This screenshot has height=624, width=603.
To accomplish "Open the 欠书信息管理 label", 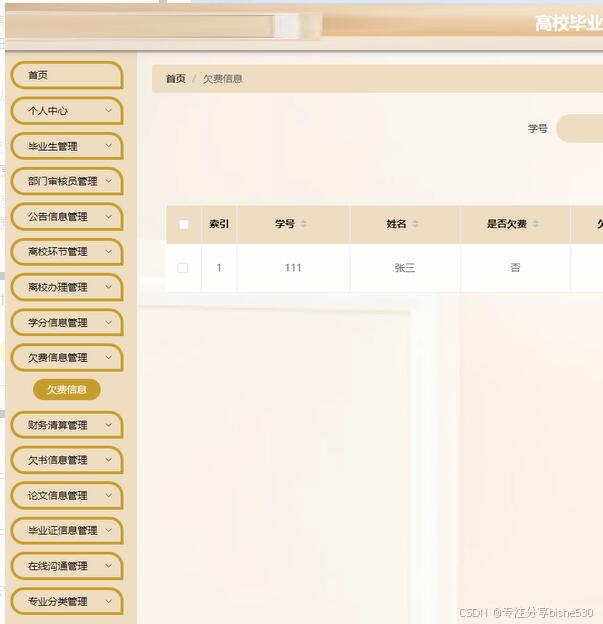I will 58,460.
